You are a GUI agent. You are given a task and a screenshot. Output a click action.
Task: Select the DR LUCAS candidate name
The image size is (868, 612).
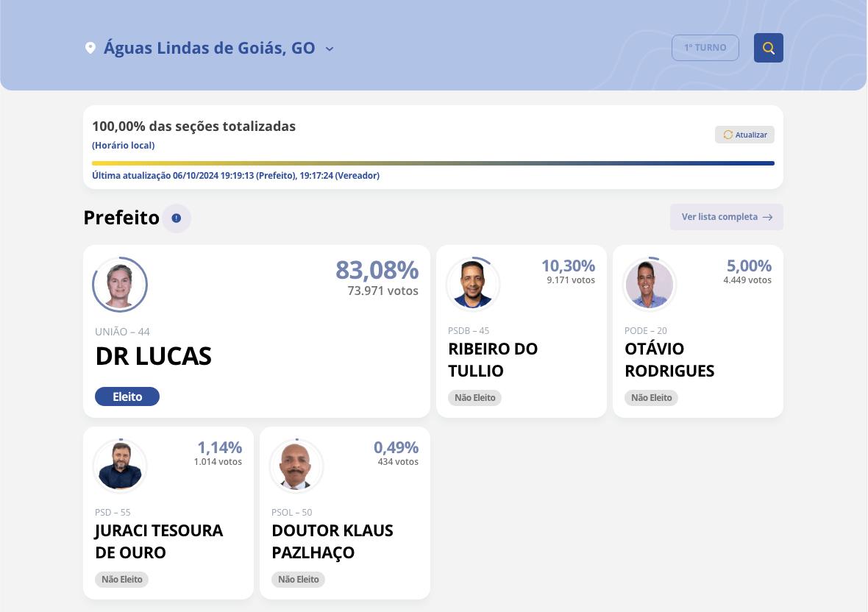[x=154, y=357]
